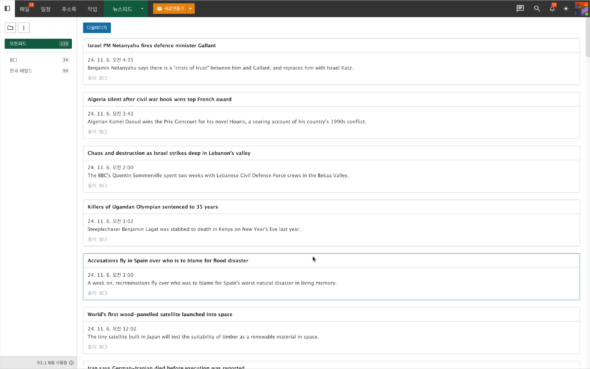
Task: Open search with the magnifier icon
Action: pos(537,8)
